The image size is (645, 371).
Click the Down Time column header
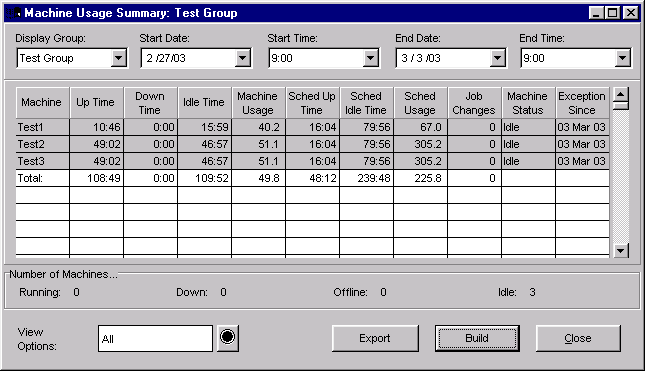[x=151, y=102]
